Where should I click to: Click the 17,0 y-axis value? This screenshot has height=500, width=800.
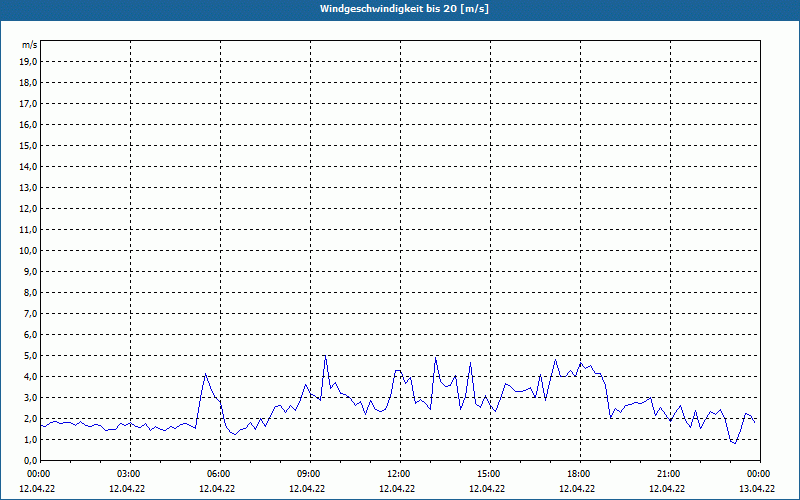point(28,104)
